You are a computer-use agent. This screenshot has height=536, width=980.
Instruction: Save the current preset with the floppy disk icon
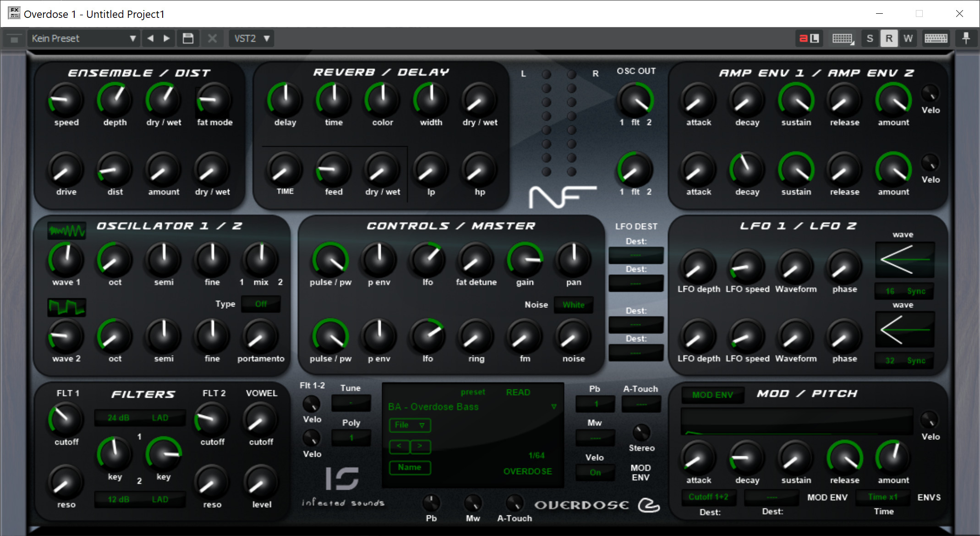(188, 38)
